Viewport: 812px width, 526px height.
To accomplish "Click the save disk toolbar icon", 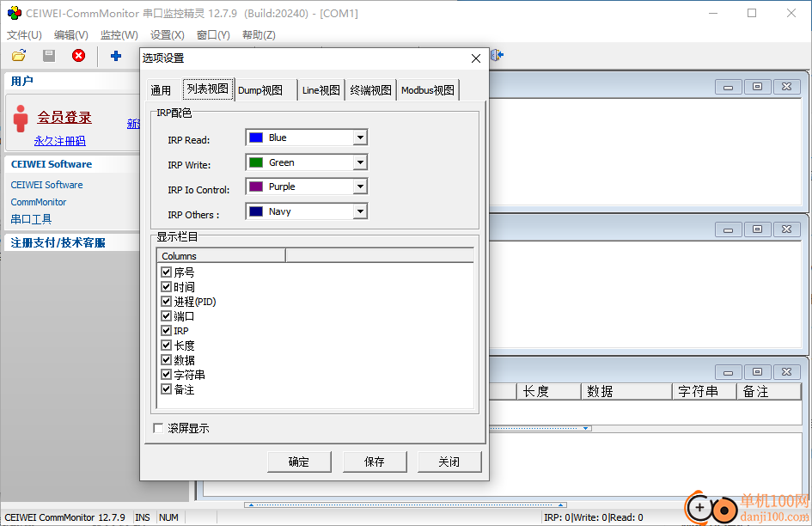I will point(49,56).
